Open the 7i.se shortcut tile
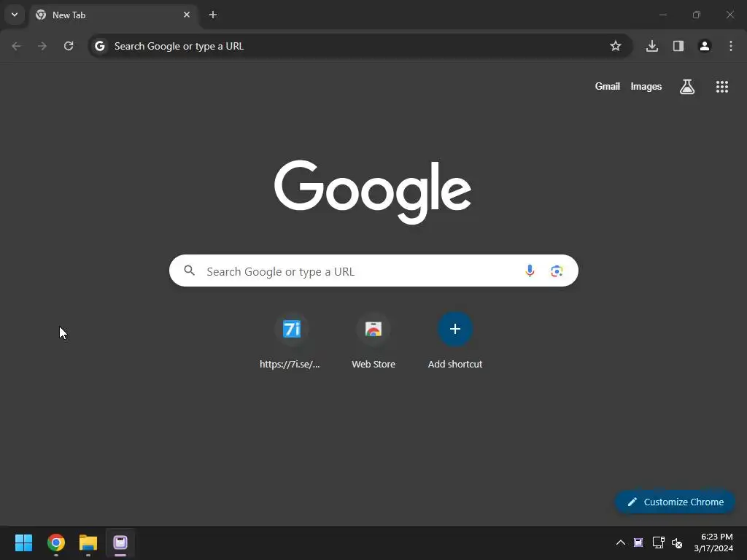Screen dimensions: 747x560 [291, 341]
